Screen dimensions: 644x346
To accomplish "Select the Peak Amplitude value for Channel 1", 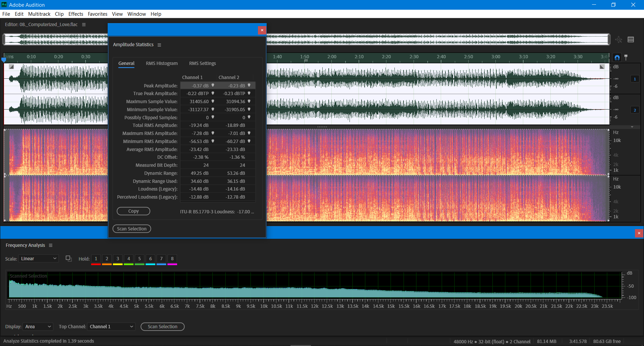I will 199,85.
